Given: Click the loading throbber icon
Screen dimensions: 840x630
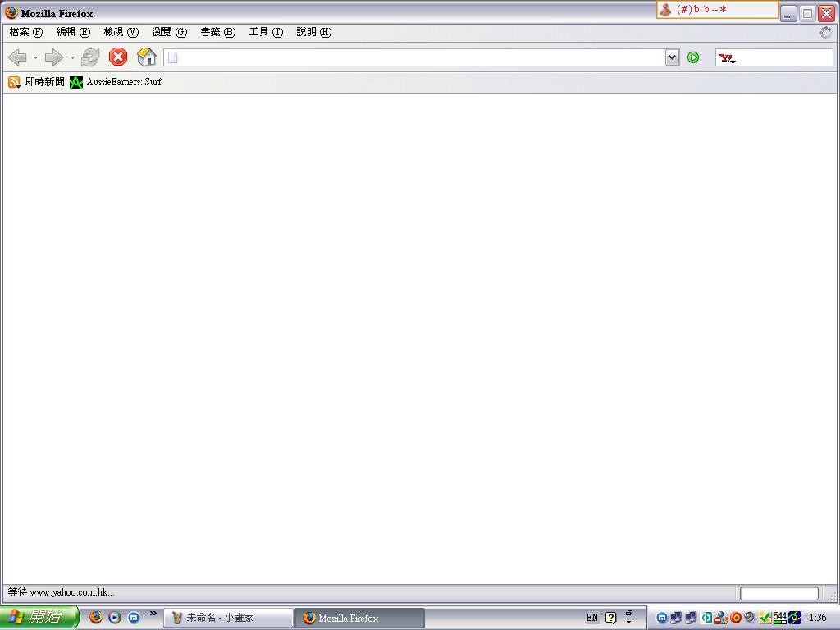Looking at the screenshot, I should click(x=825, y=33).
